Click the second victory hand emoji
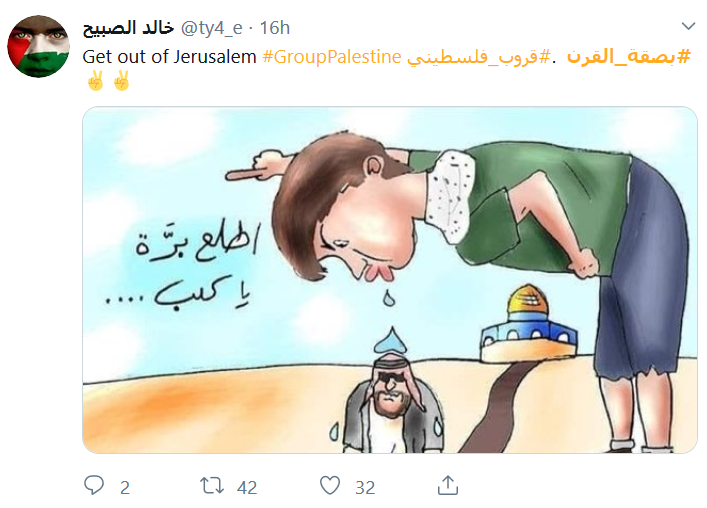The width and height of the screenshot is (707, 508). [121, 81]
